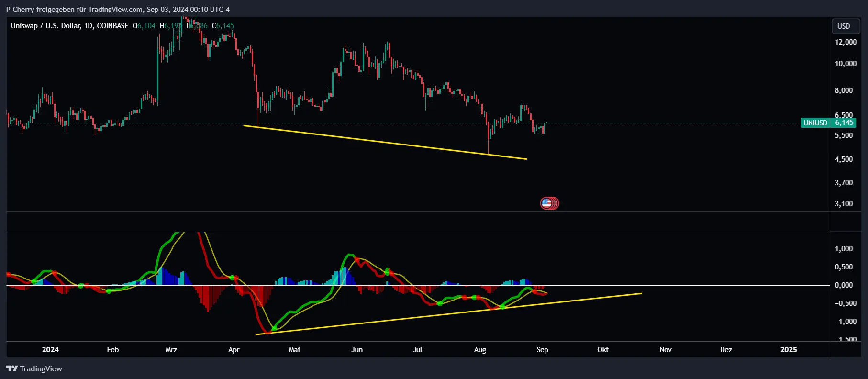This screenshot has height=379, width=868.
Task: Click the 5,500 price axis label
Action: click(x=844, y=135)
